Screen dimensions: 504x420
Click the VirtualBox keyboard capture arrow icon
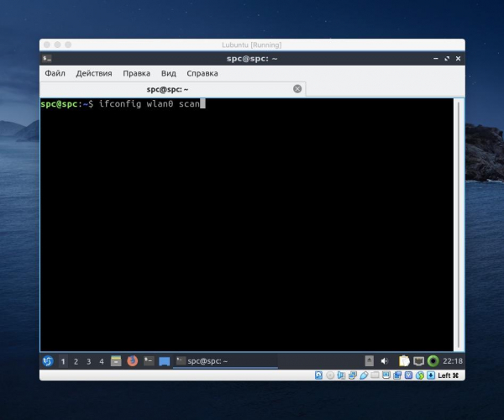tap(431, 375)
